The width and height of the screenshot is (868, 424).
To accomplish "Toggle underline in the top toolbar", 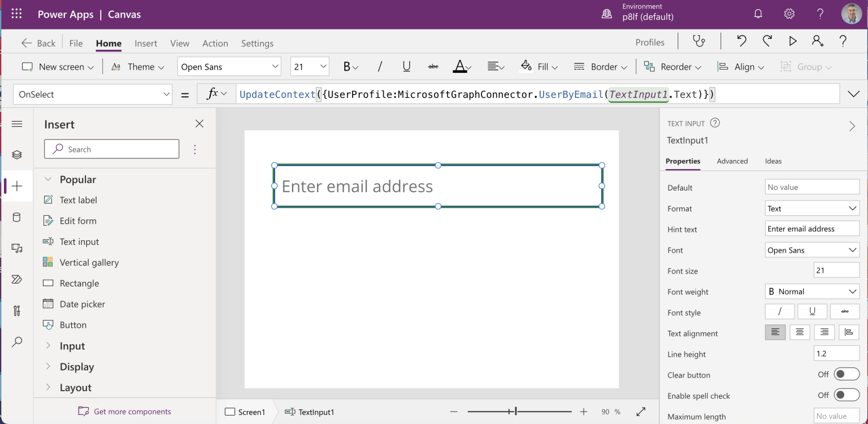I will pyautogui.click(x=406, y=67).
